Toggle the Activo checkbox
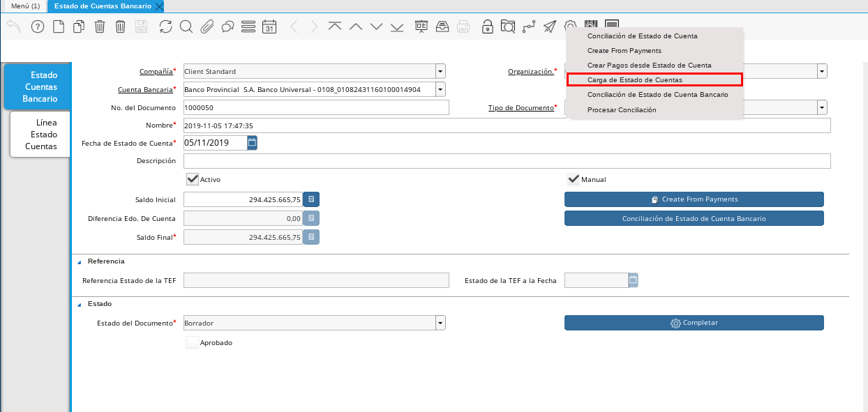Image resolution: width=868 pixels, height=412 pixels. 193,179
